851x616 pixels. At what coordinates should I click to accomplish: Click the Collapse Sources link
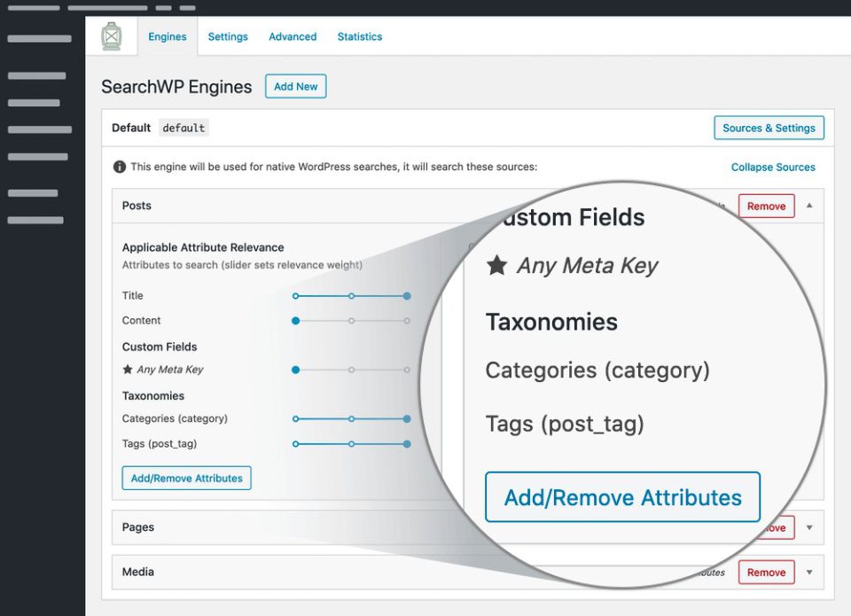773,167
